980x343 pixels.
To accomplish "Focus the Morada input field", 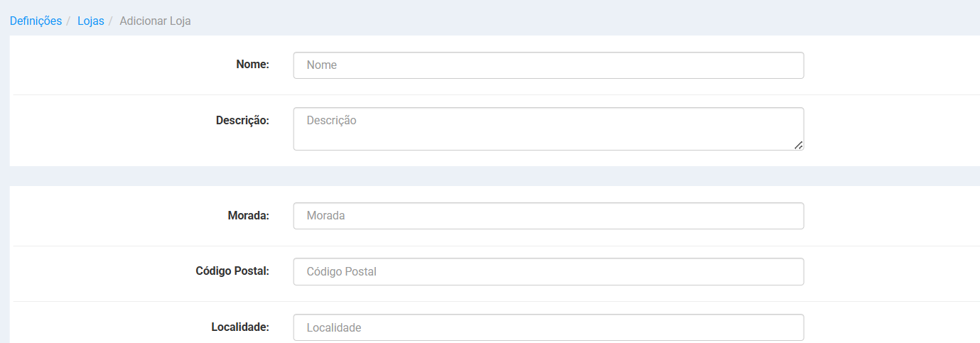I will (549, 216).
